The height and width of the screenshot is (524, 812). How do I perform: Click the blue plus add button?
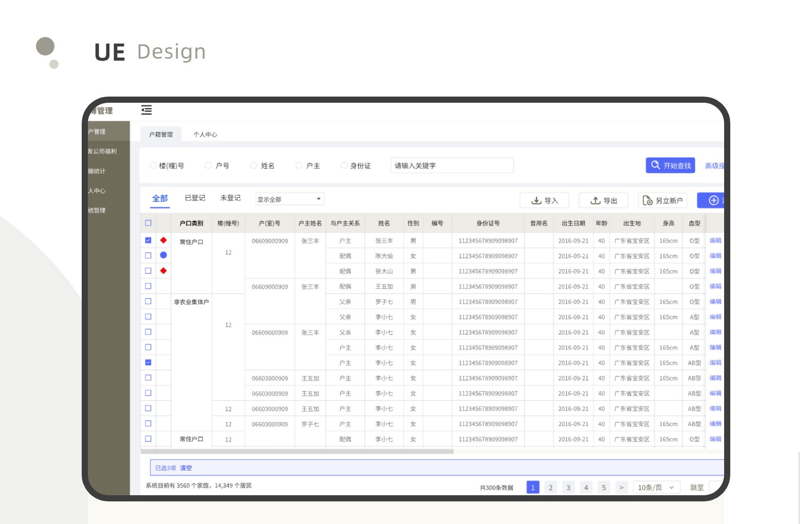[713, 200]
